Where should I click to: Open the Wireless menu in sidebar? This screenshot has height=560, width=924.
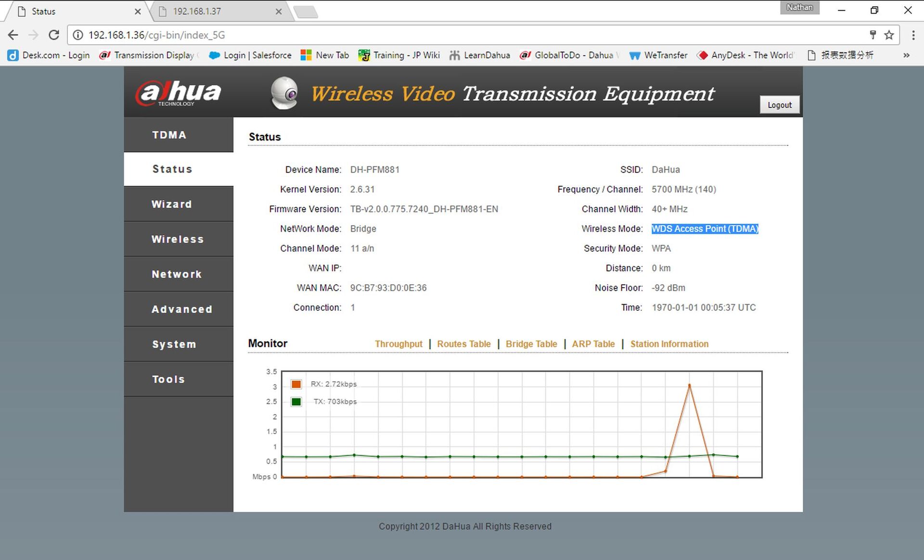point(178,239)
